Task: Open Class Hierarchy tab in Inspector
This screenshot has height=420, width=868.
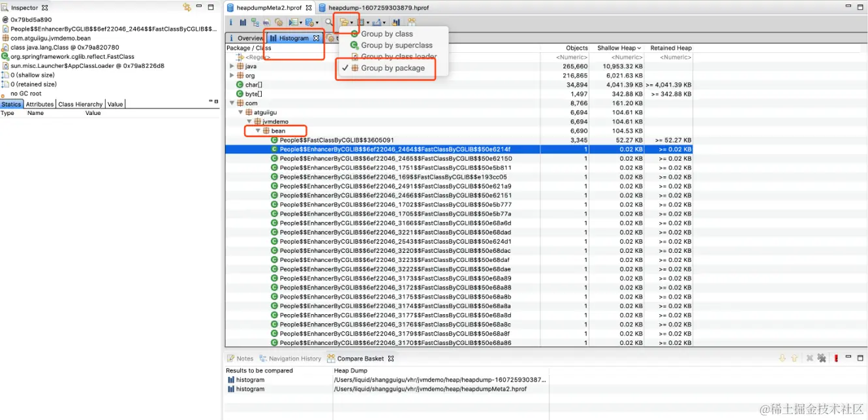Action: click(80, 105)
